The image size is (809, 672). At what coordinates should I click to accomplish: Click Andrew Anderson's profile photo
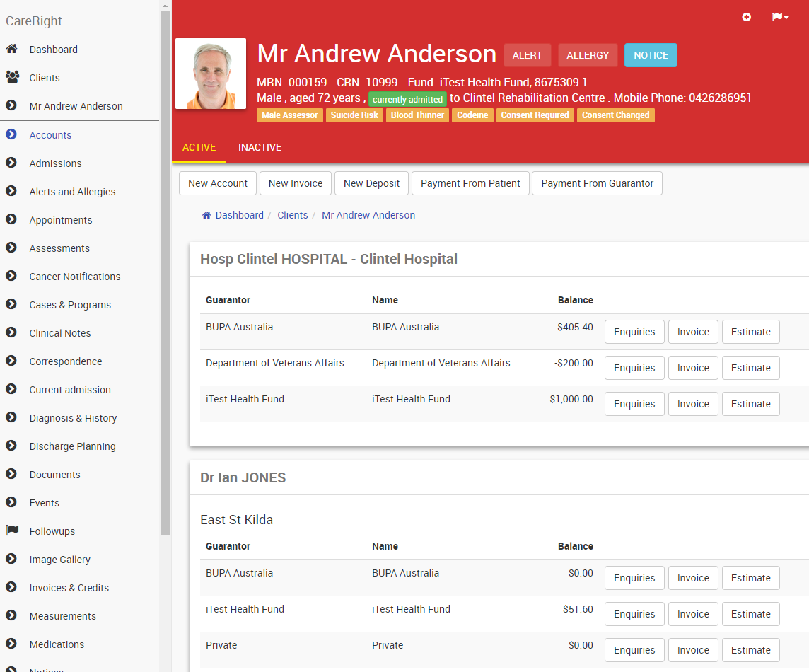click(211, 74)
